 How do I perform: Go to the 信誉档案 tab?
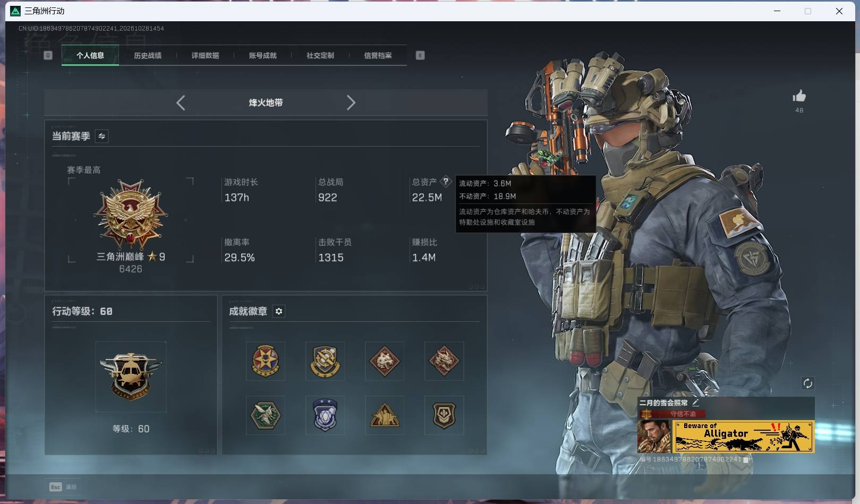coord(378,55)
